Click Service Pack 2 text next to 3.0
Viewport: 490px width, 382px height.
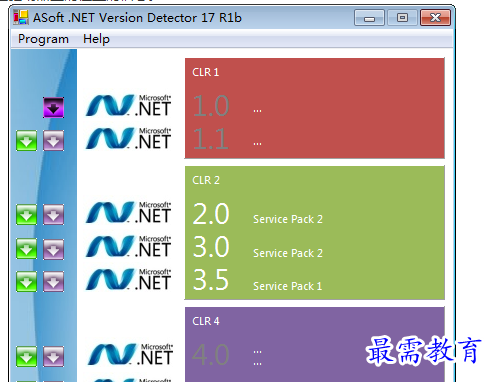[x=288, y=253]
